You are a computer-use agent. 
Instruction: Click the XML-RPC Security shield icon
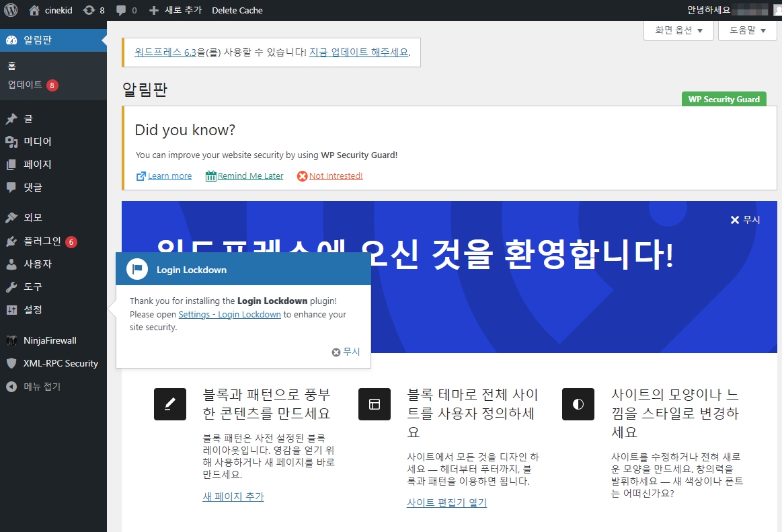[x=11, y=363]
